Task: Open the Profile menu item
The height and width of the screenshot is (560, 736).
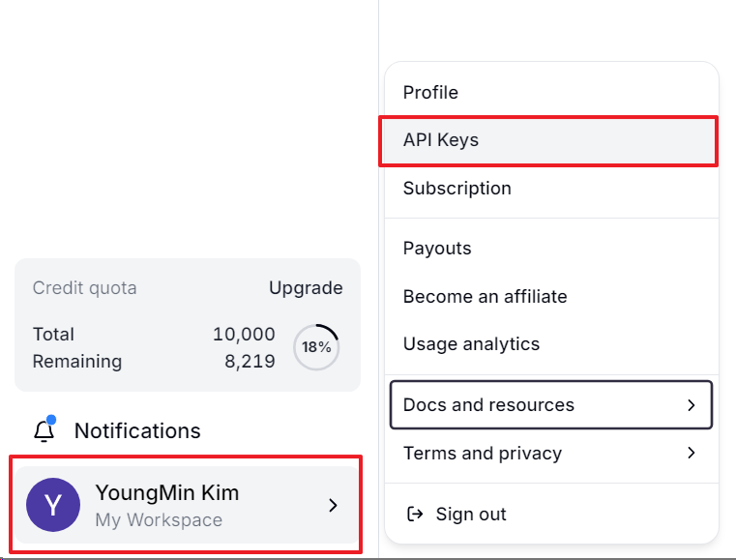Action: point(551,93)
